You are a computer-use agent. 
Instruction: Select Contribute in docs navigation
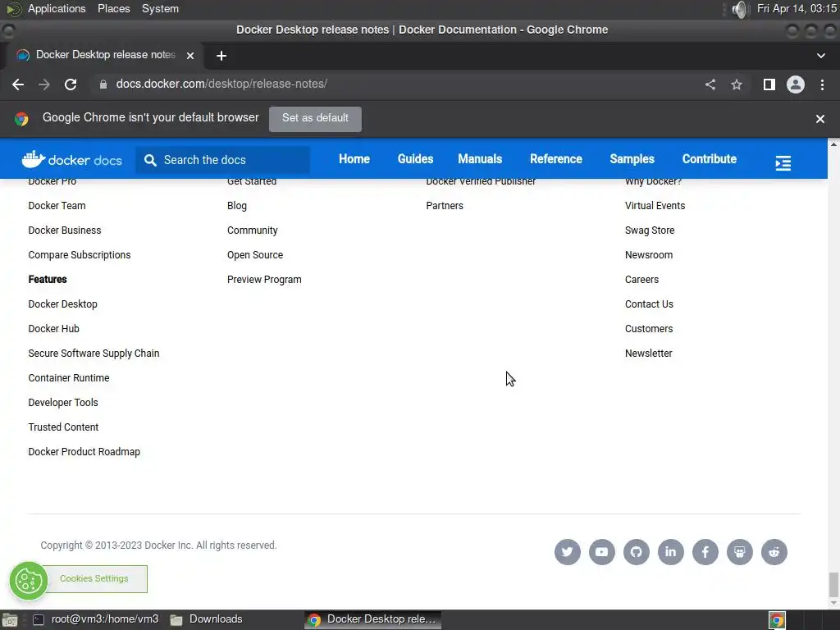pyautogui.click(x=710, y=159)
